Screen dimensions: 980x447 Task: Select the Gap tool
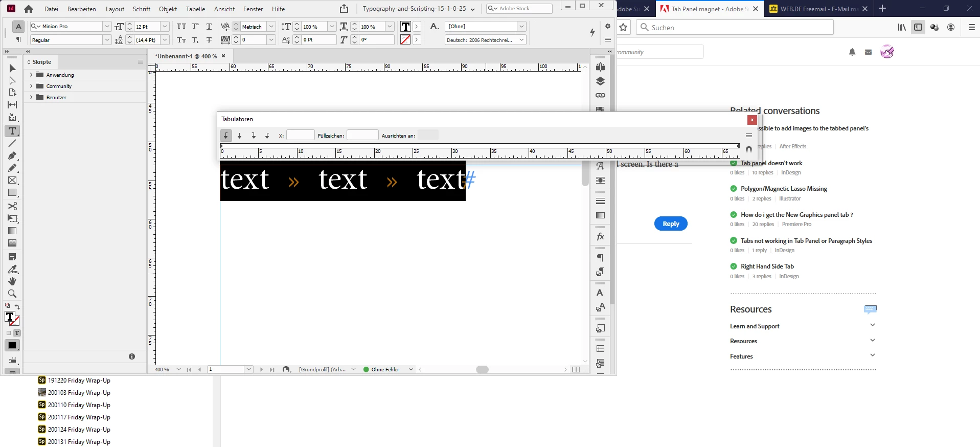(x=12, y=105)
